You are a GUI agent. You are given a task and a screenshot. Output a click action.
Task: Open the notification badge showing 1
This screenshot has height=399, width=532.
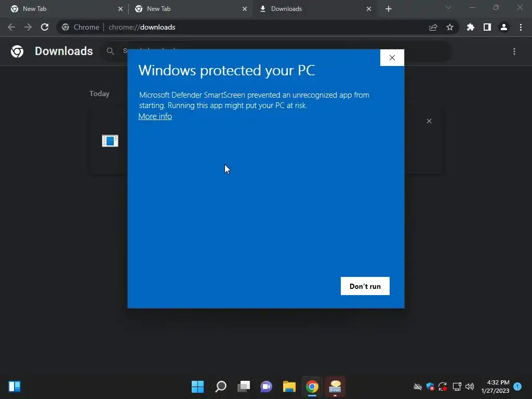517,387
